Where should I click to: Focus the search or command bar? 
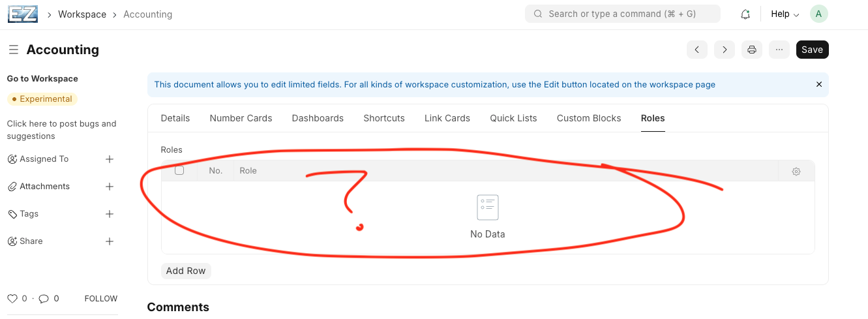point(623,14)
